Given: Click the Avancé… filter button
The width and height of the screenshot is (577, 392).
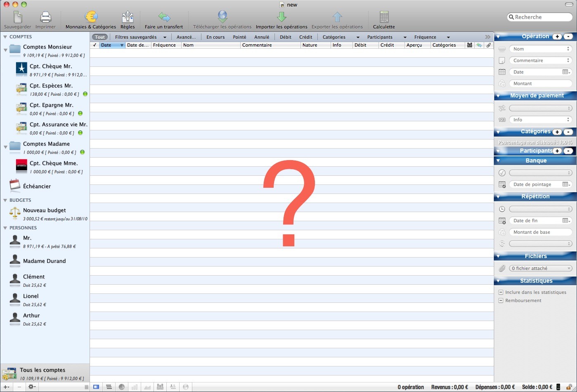Looking at the screenshot, I should click(x=186, y=37).
